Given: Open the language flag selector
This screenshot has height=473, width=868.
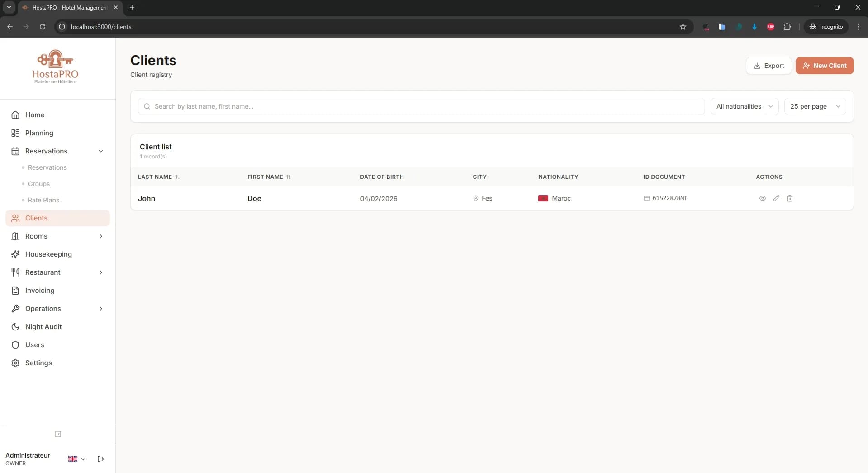Looking at the screenshot, I should coord(76,459).
